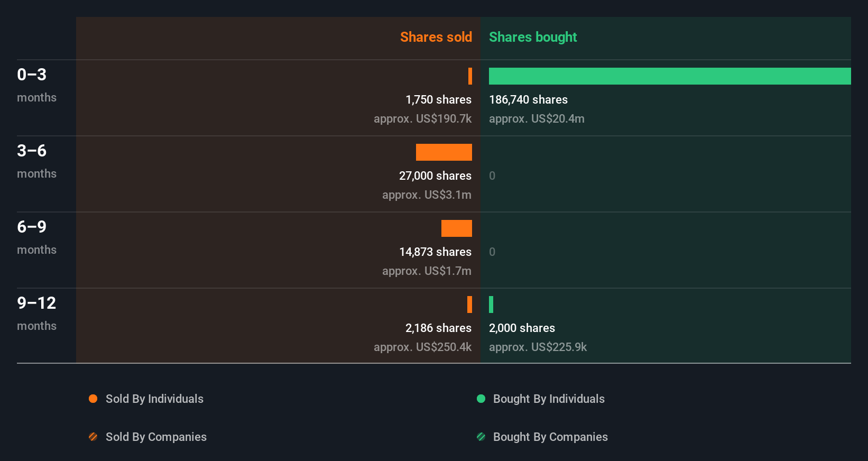Click the orange 0–3 months sold bar
The height and width of the screenshot is (461, 868).
[470, 76]
